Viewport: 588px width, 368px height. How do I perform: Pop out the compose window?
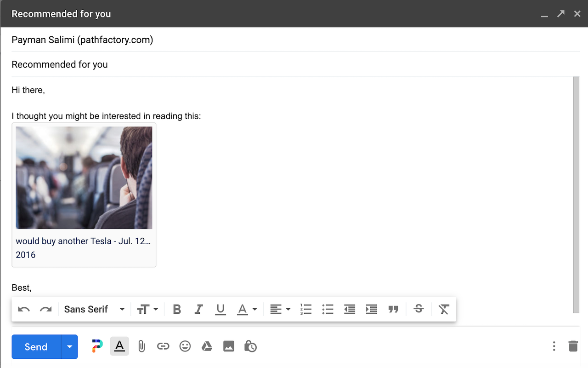tap(561, 14)
